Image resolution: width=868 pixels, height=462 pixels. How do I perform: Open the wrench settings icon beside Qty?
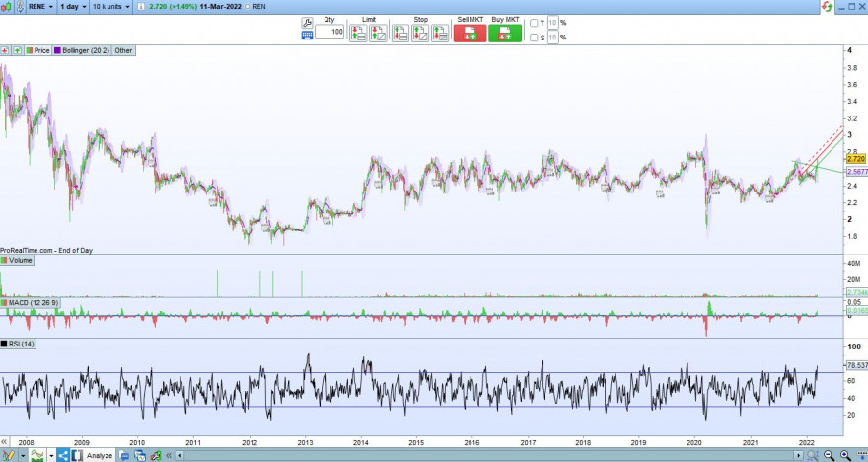click(x=307, y=23)
